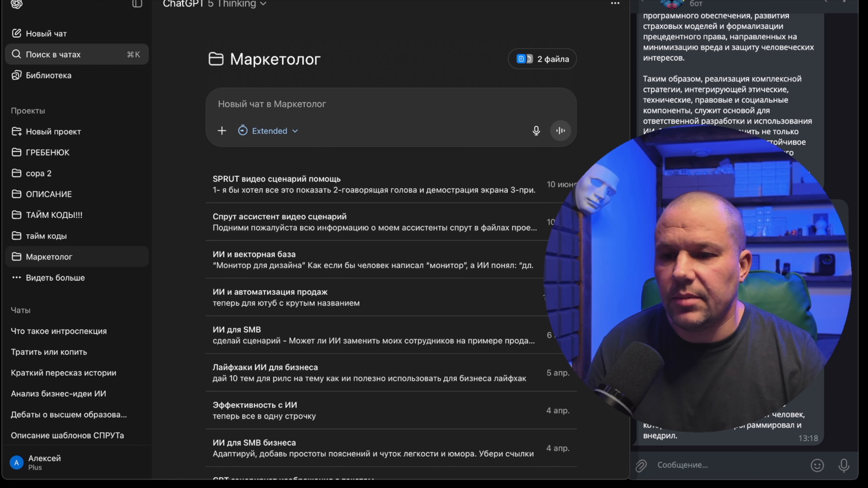Expand projects with Видеть больше
Viewport: 868px width, 488px height.
pos(77,277)
